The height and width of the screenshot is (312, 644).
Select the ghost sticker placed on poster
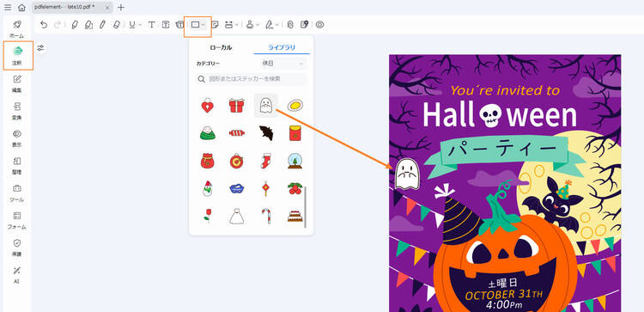coord(407,174)
